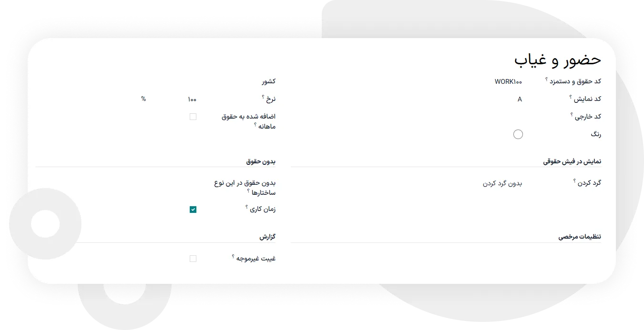The width and height of the screenshot is (644, 330).
Task: Open the بدون حقوق در این نوع ساختارها selector
Action: coord(143,183)
